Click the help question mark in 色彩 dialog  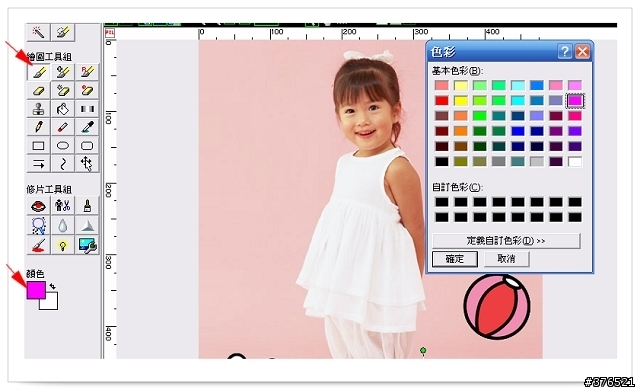[564, 52]
